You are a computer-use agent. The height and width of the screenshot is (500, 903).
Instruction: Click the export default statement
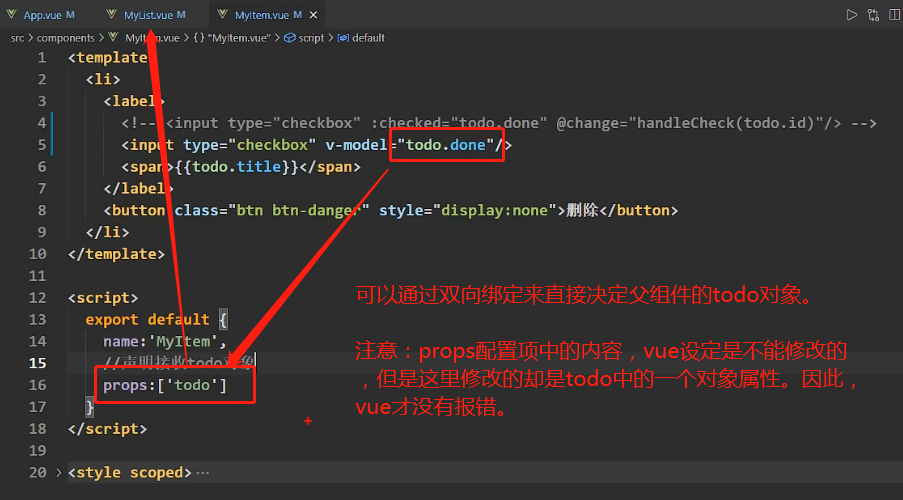[x=147, y=319]
